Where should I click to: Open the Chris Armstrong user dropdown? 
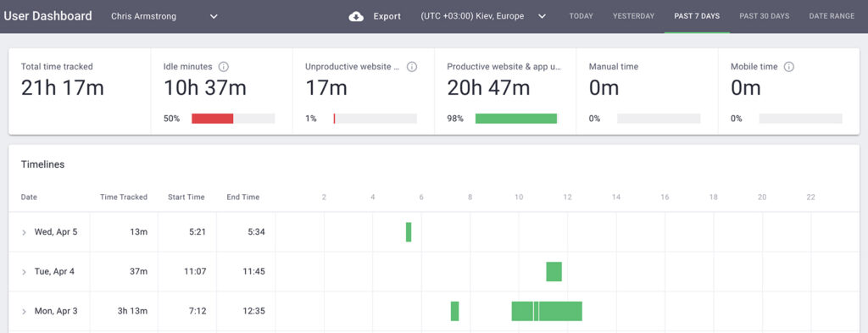click(164, 16)
